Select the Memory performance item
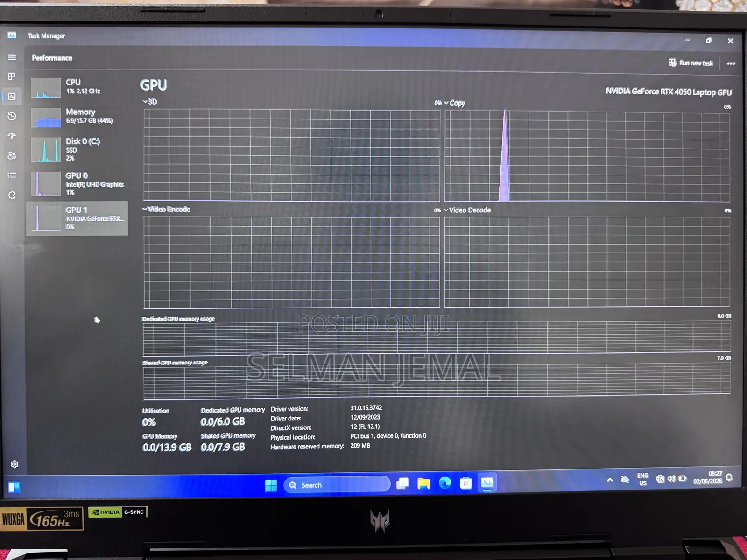The image size is (747, 560). [78, 117]
